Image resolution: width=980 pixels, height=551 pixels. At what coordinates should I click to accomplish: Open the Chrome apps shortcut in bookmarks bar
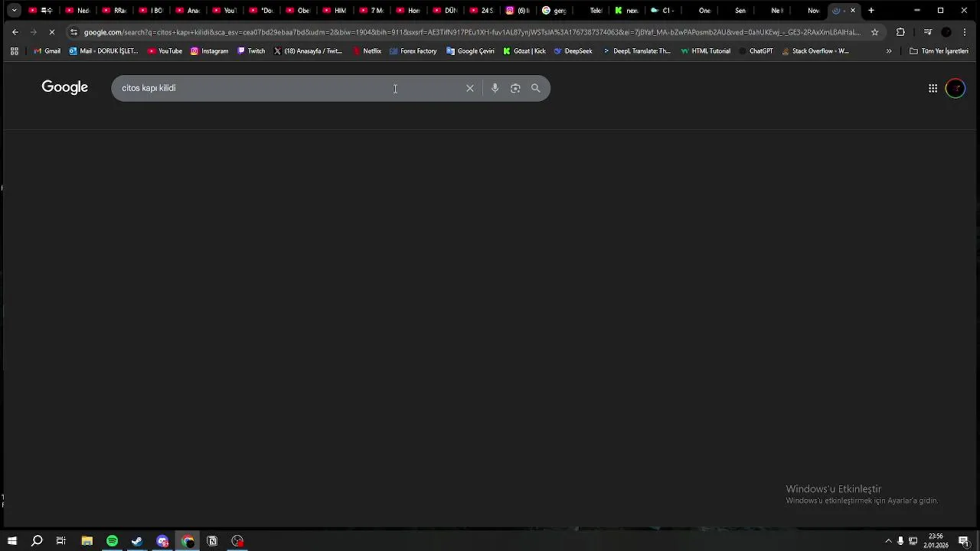[14, 51]
